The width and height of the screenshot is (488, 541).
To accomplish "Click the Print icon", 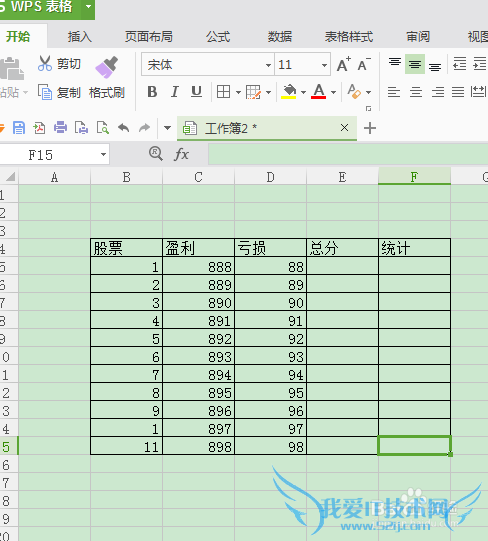I will pos(60,128).
